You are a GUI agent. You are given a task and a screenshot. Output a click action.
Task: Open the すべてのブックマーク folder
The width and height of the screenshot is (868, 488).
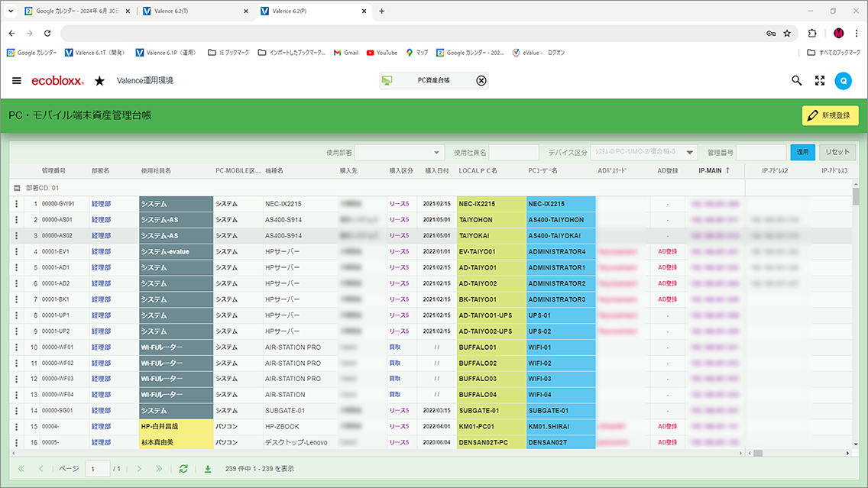(834, 53)
